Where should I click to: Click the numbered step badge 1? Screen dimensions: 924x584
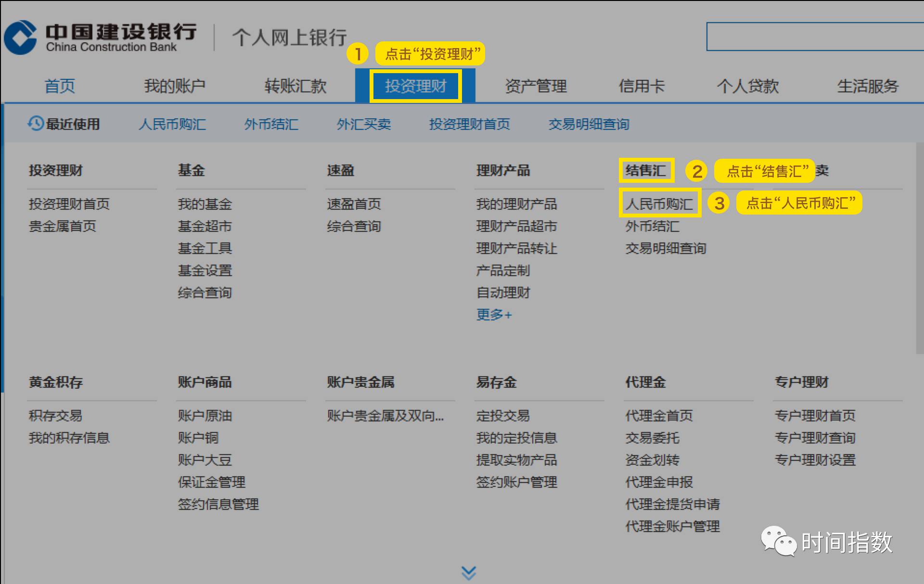click(359, 54)
